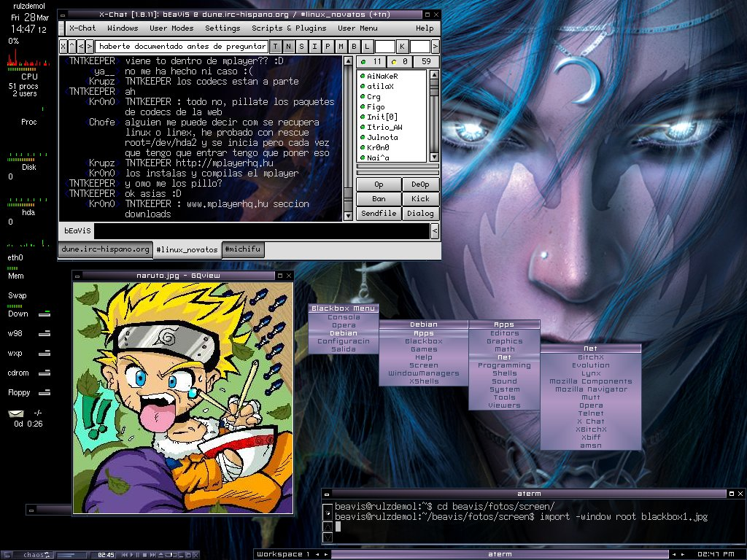Viewport: 747px width, 560px height.
Task: Toggle channel mode L (user limit) button
Action: coord(367,46)
